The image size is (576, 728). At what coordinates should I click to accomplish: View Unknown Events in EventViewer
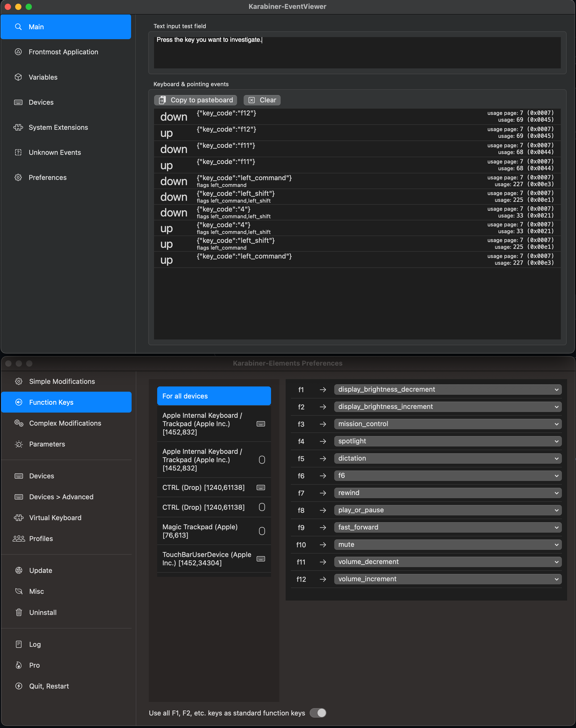[x=54, y=152]
